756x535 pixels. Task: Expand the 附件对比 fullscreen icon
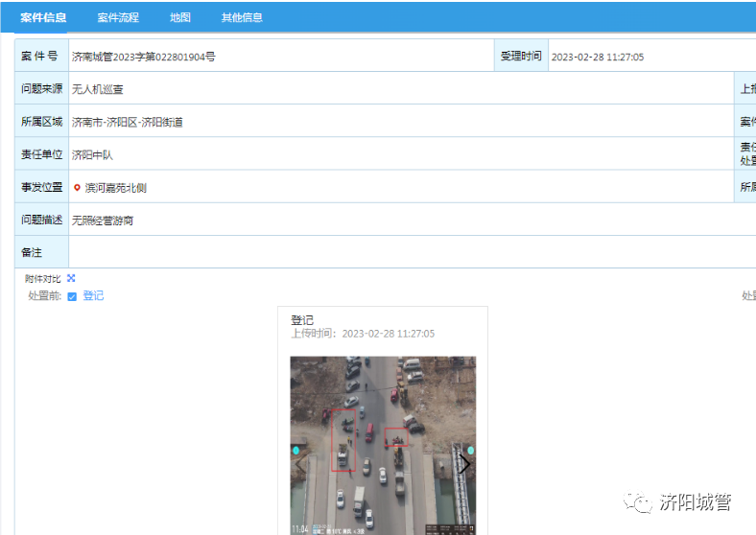pos(71,278)
